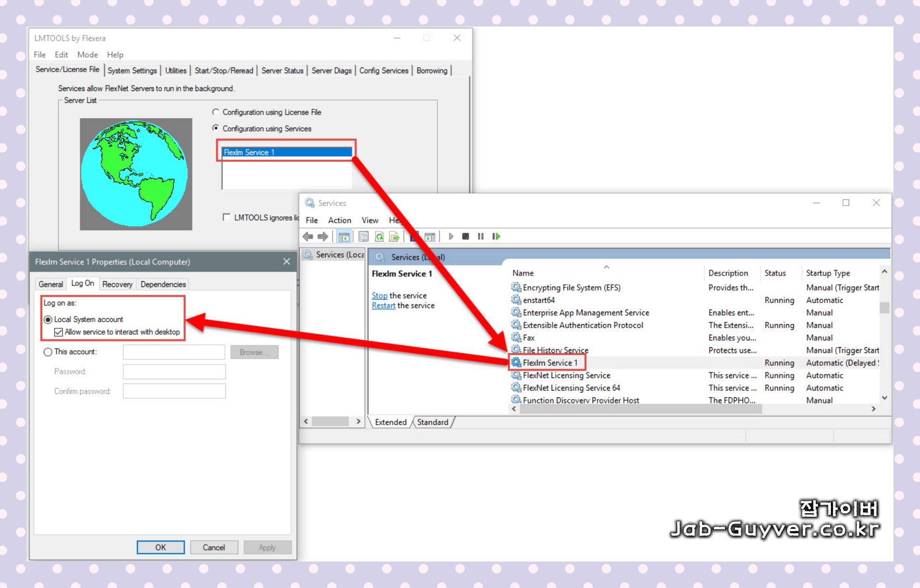Viewport: 920px width, 588px height.
Task: Click Cancel in Flexlm Service Properties
Action: 214,548
